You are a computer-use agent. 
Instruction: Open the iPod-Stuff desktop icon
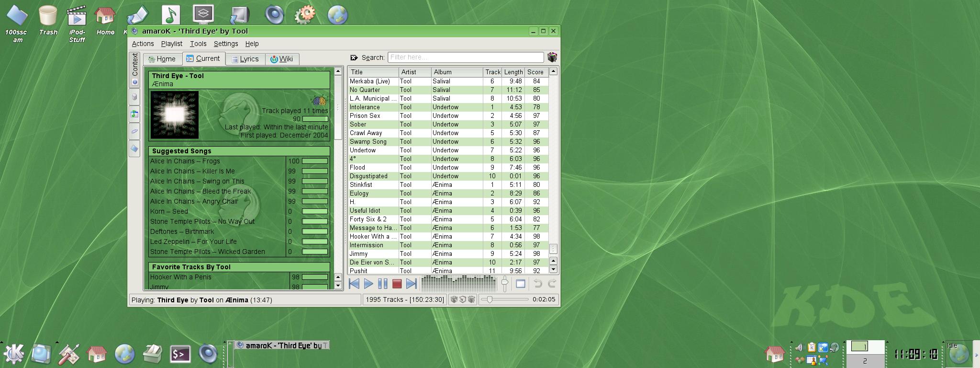tap(77, 23)
